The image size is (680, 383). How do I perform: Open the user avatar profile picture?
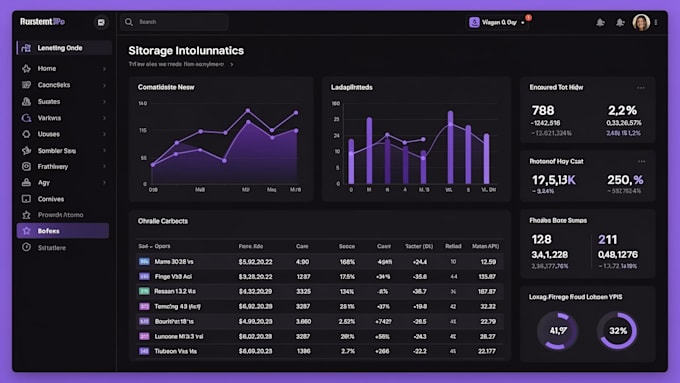point(641,22)
